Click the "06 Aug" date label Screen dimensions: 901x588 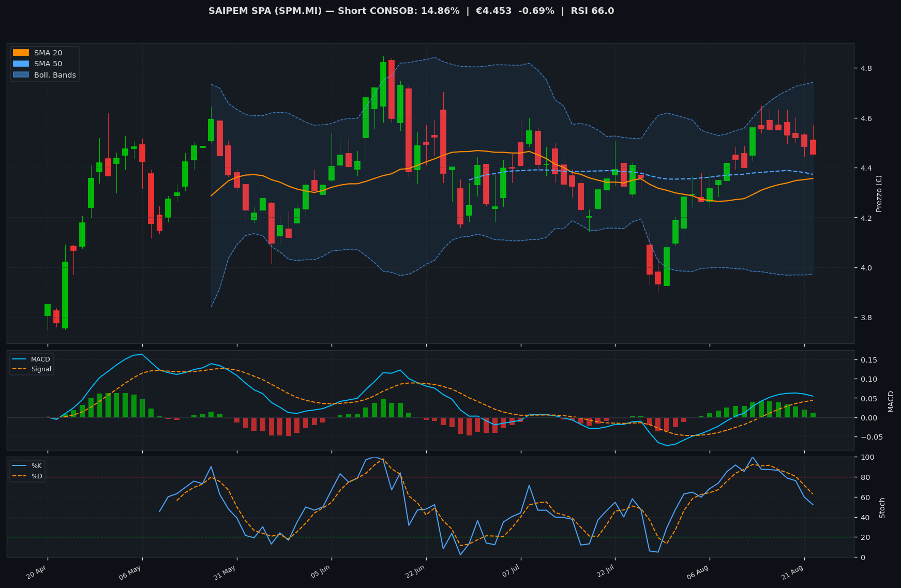point(699,573)
